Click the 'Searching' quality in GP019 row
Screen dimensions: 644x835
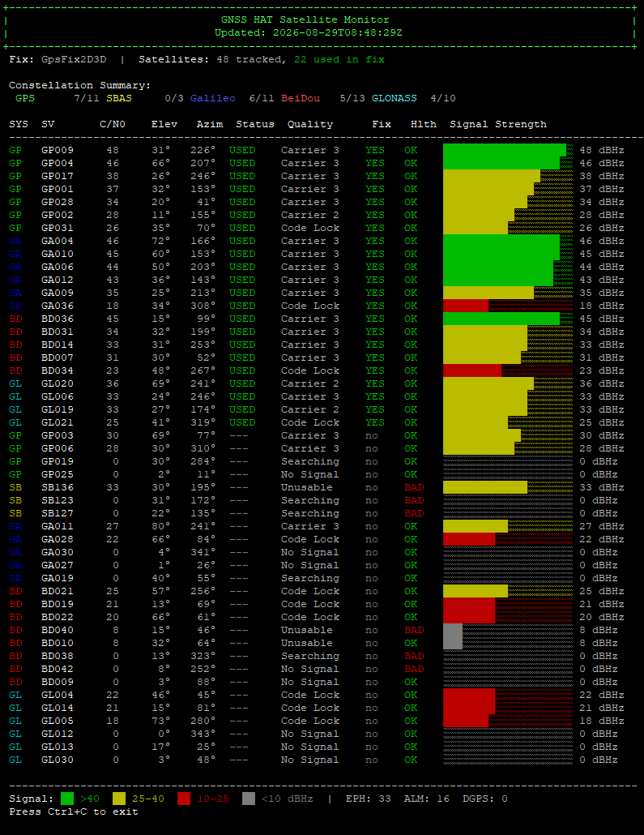(x=310, y=461)
